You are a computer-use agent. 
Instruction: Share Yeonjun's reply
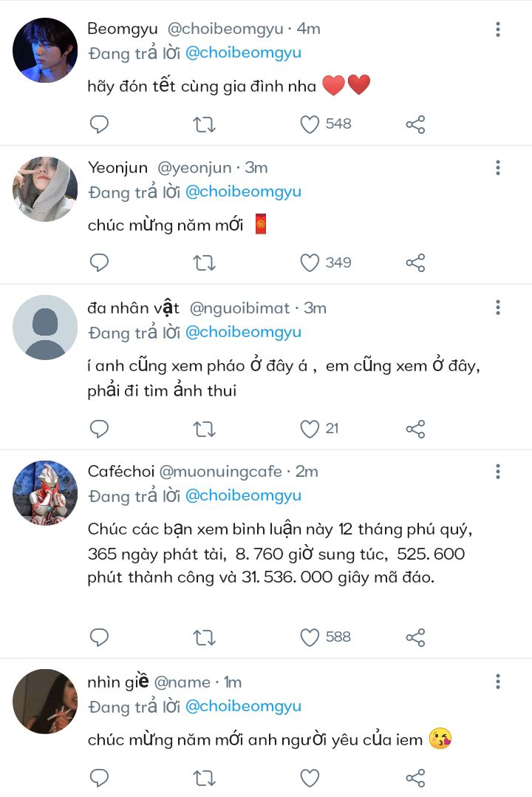tap(415, 262)
